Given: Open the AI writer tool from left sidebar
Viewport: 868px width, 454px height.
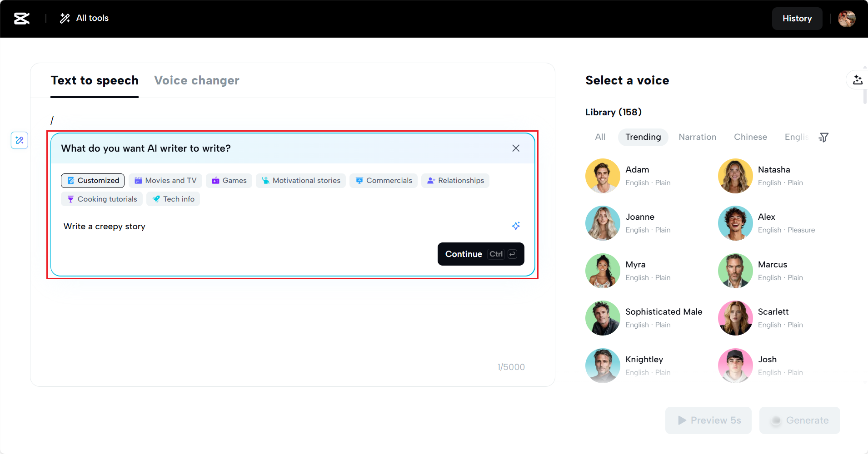Looking at the screenshot, I should [19, 140].
